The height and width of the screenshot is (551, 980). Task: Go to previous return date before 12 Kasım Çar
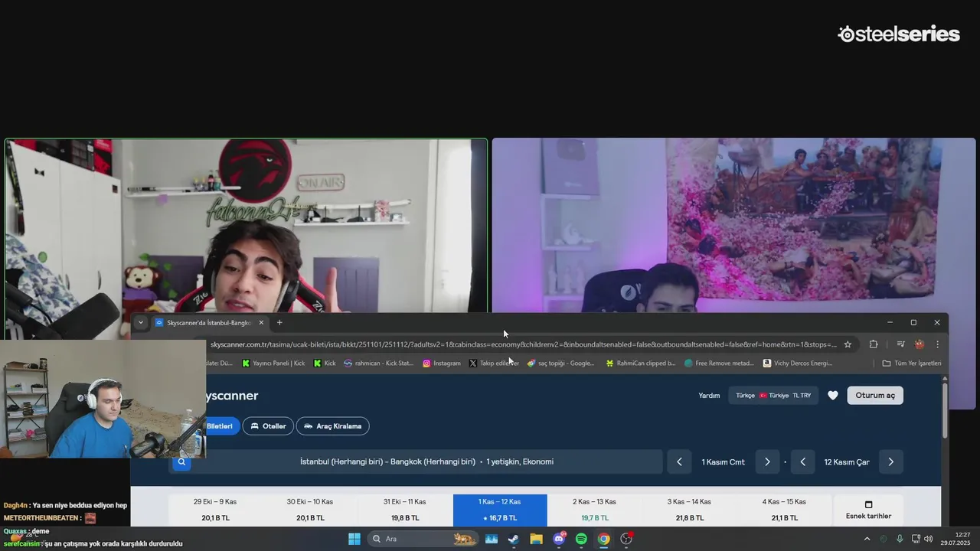[x=802, y=462]
